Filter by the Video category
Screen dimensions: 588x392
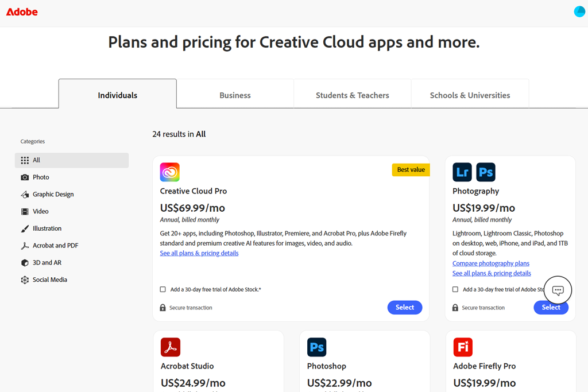coord(72,211)
